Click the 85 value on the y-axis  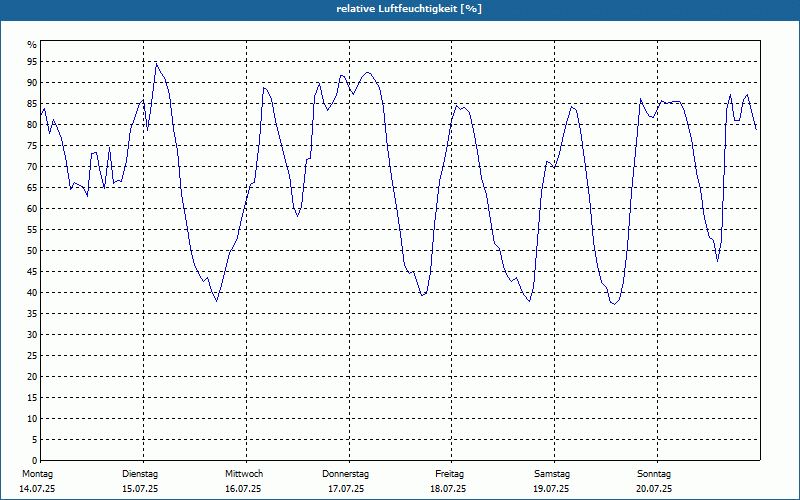click(x=32, y=104)
